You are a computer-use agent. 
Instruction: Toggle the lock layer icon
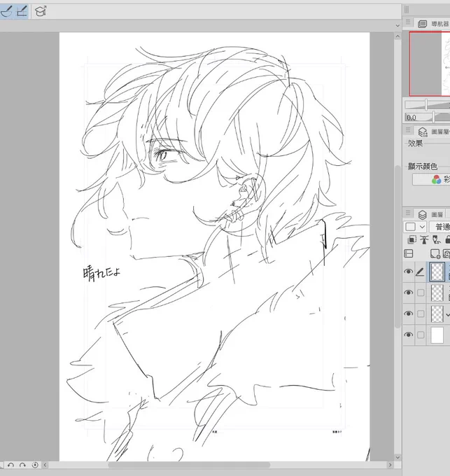point(447,240)
